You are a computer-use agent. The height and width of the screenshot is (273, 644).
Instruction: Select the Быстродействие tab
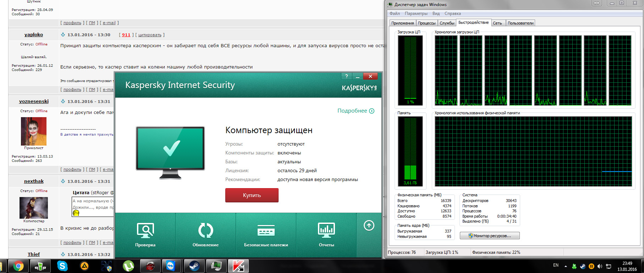point(473,22)
